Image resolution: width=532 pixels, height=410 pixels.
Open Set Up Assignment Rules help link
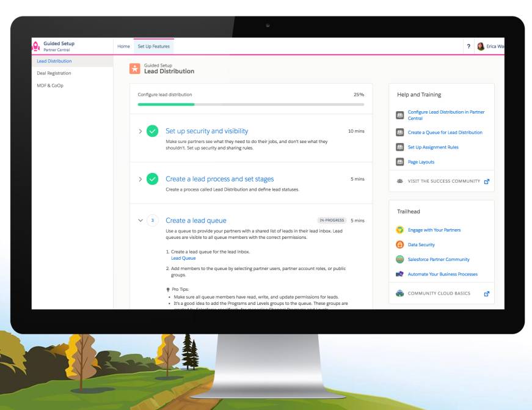433,147
